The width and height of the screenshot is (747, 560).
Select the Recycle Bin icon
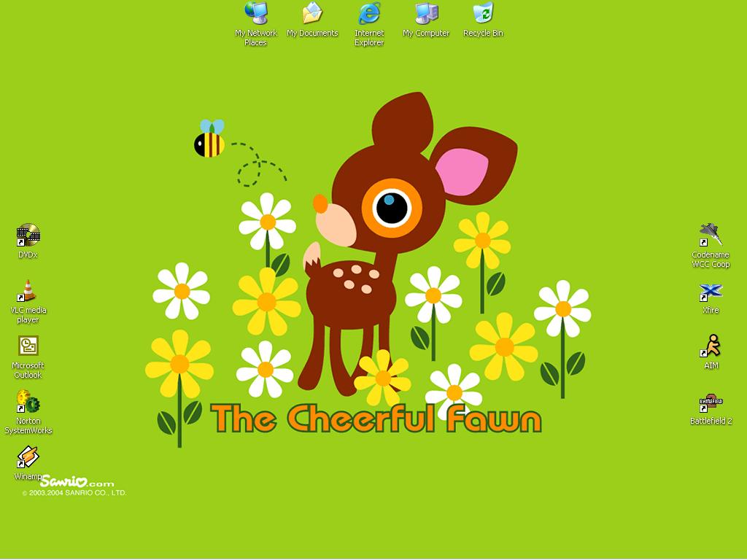[483, 13]
